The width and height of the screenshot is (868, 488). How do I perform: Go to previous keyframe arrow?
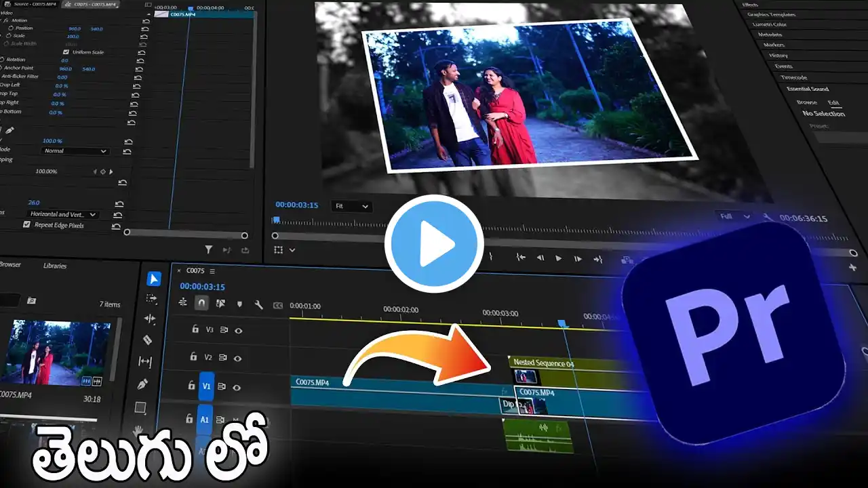95,172
